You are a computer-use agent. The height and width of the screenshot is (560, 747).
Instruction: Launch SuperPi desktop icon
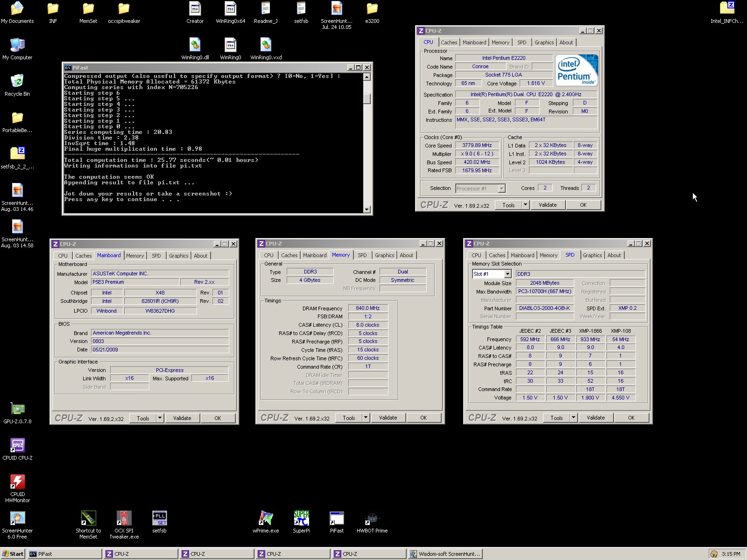pyautogui.click(x=301, y=522)
